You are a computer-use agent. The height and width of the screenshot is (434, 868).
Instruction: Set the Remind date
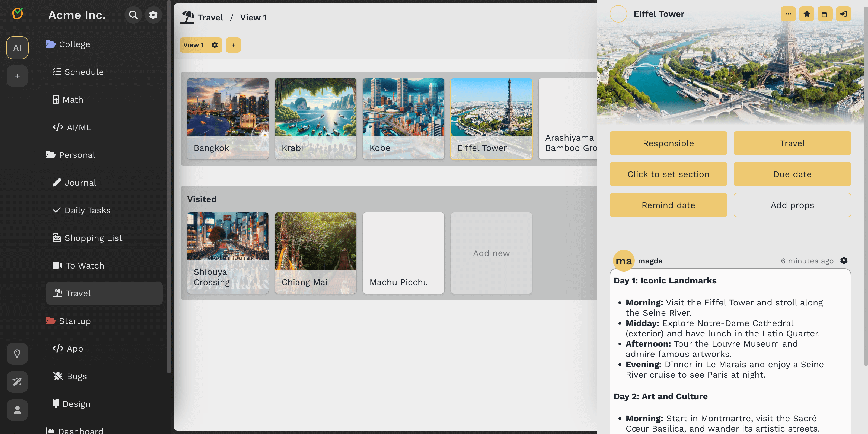click(668, 205)
